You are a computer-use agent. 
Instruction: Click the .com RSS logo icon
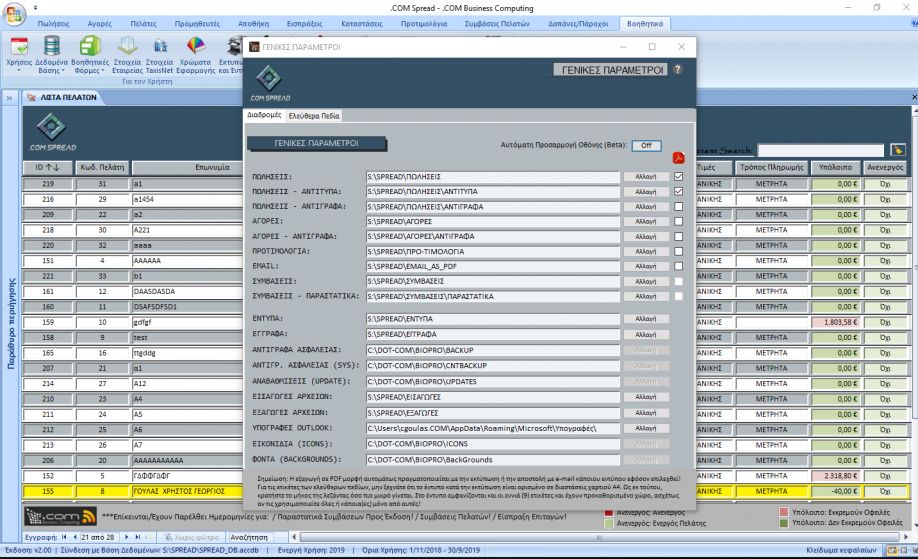click(61, 516)
